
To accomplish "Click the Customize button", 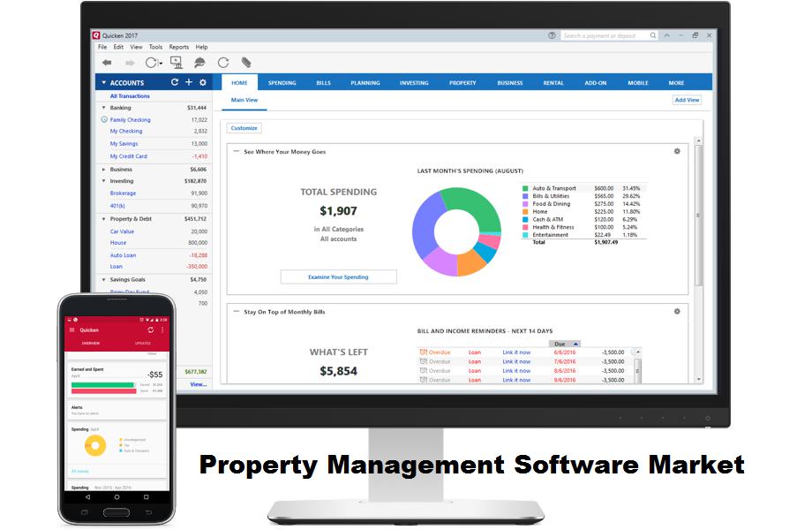I will pyautogui.click(x=244, y=128).
